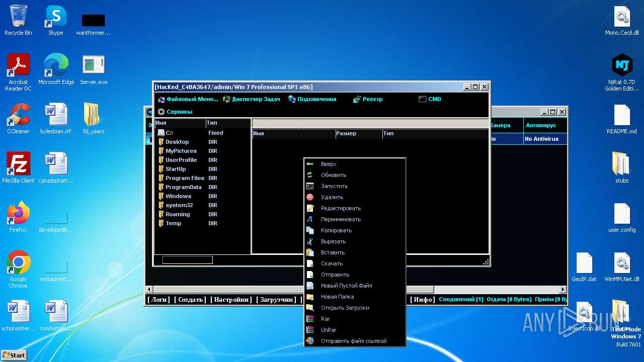
Task: Click the No Antivirus cell in back window
Action: click(x=545, y=139)
